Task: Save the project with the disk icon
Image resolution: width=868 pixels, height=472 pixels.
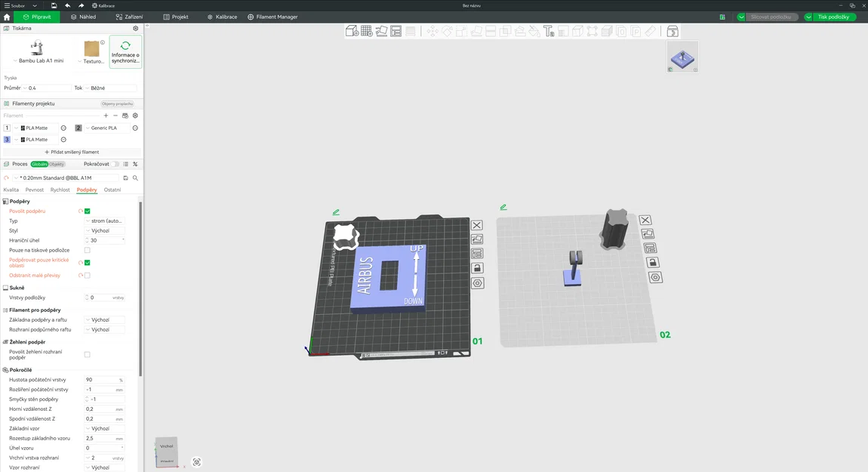Action: 54,5
